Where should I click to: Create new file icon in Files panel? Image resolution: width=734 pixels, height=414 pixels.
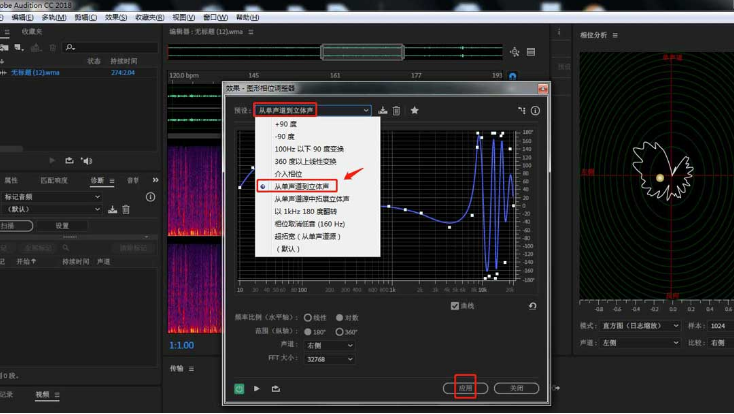tap(19, 47)
